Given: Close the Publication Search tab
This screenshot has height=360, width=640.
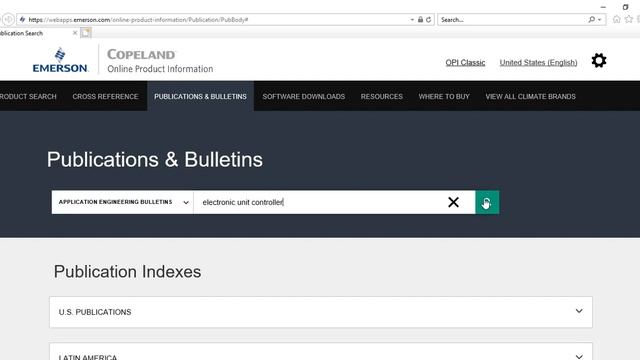Looking at the screenshot, I should coord(75,33).
